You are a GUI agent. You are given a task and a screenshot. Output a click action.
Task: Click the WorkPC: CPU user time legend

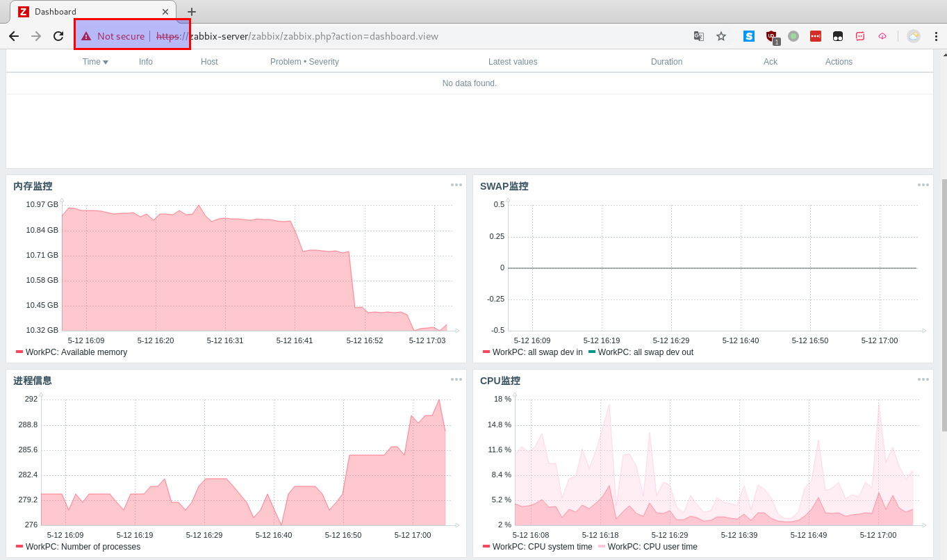[652, 547]
